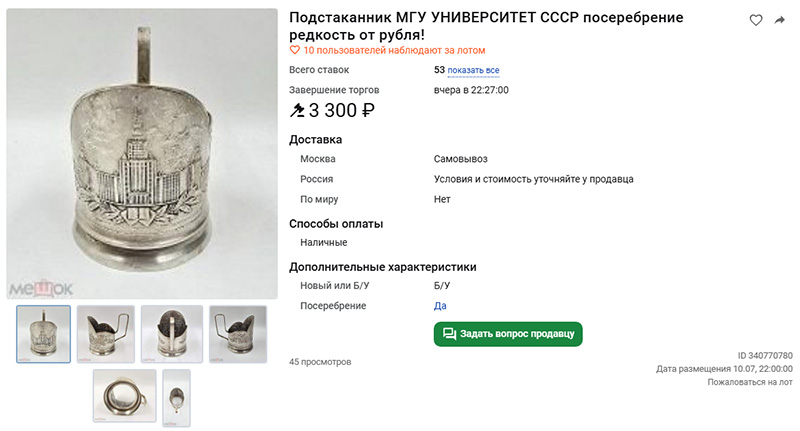This screenshot has height=431, width=800.
Task: Select thumbnail showing top-down ring view
Action: [124, 396]
